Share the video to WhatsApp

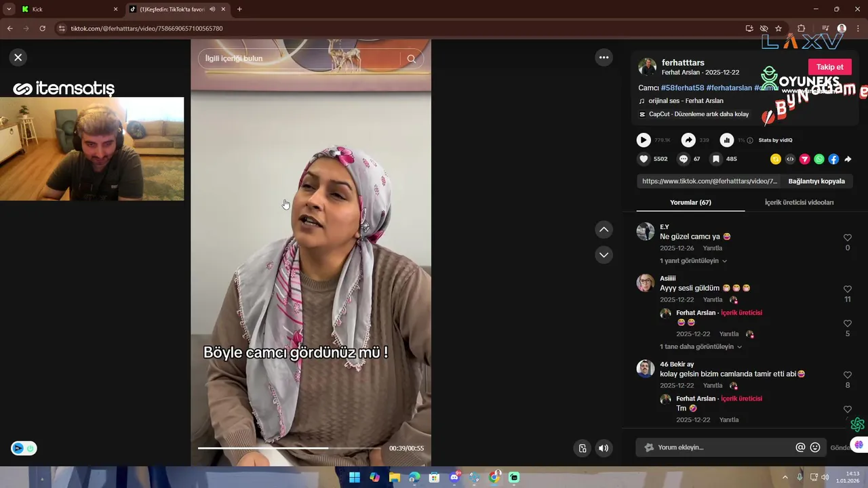pos(819,159)
